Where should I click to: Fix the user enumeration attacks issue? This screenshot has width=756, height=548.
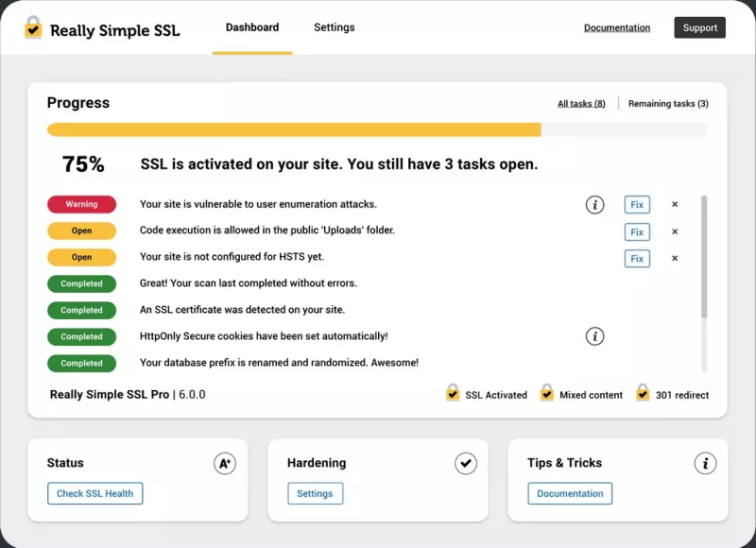(x=637, y=205)
